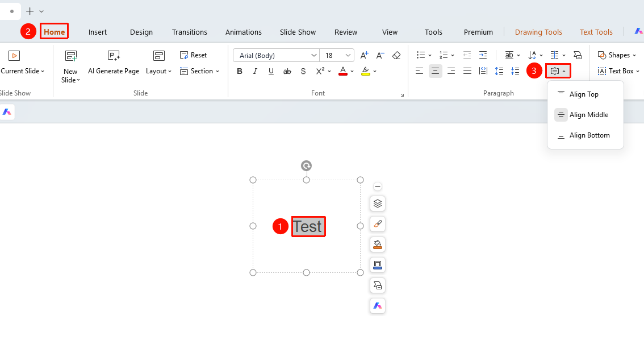Toggle text shadow effect

[x=303, y=71]
